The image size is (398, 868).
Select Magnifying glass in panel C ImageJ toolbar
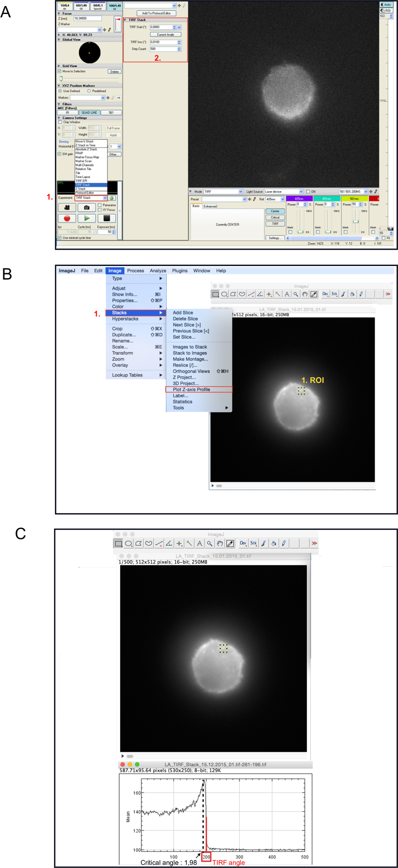(x=210, y=544)
